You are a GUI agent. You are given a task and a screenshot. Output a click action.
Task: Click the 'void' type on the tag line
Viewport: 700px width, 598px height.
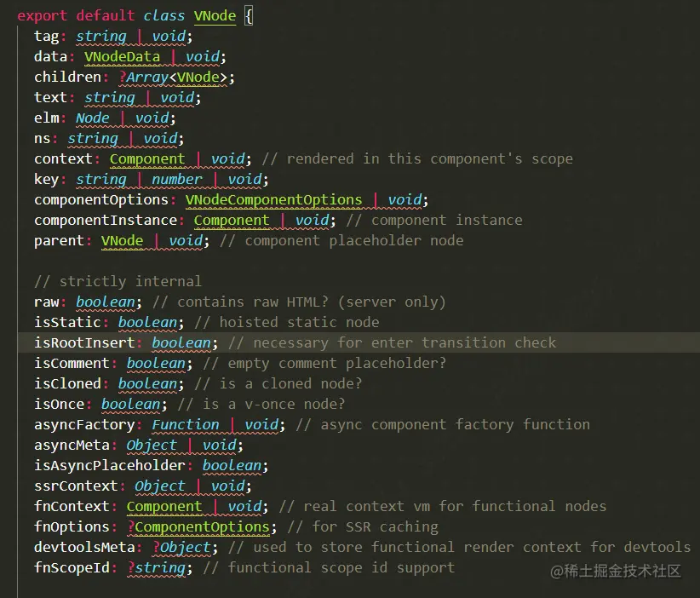[x=169, y=36]
